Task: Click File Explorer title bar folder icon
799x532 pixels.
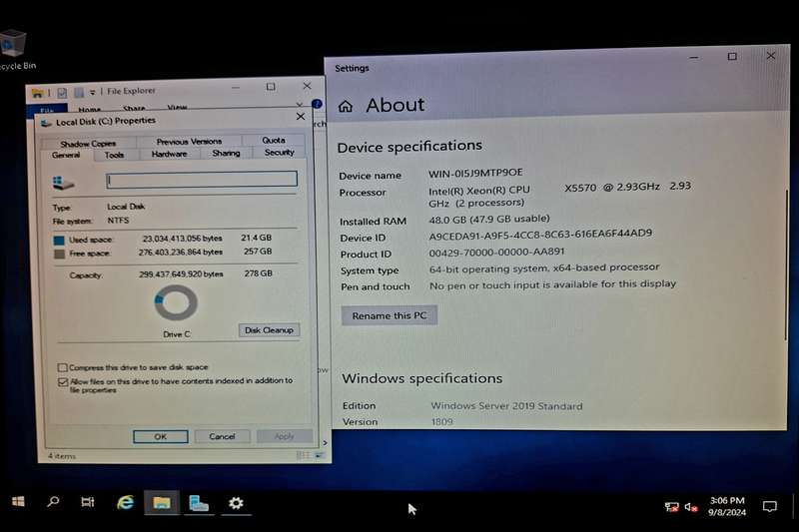Action: [37, 93]
